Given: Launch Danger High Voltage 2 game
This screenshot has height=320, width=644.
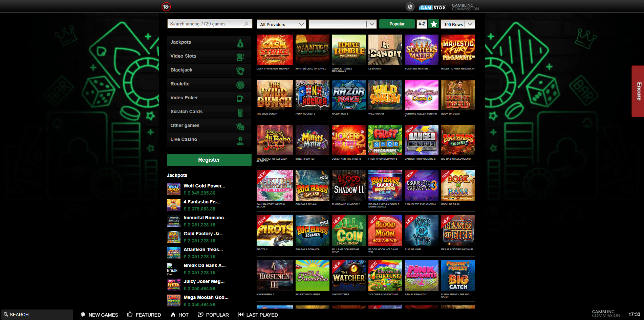Looking at the screenshot, I should coord(422,140).
